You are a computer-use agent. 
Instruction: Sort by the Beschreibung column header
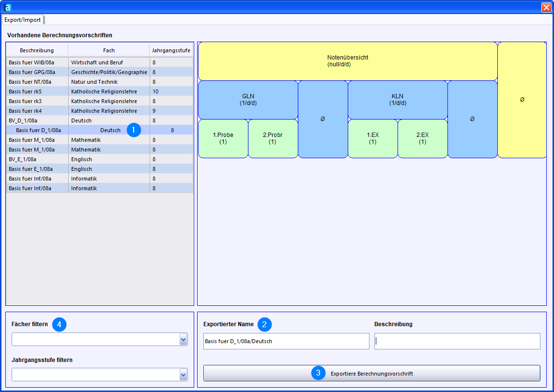coord(37,50)
